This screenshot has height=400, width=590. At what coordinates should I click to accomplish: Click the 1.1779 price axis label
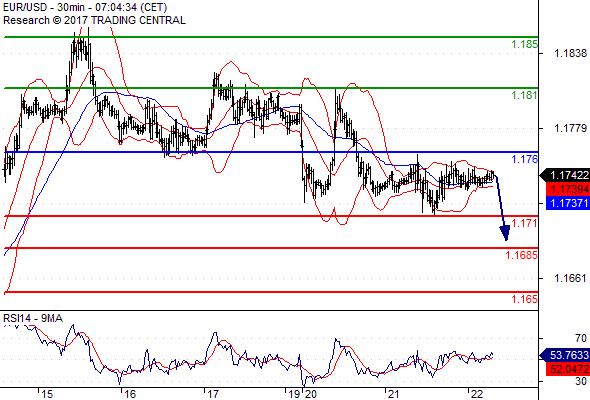tap(570, 129)
